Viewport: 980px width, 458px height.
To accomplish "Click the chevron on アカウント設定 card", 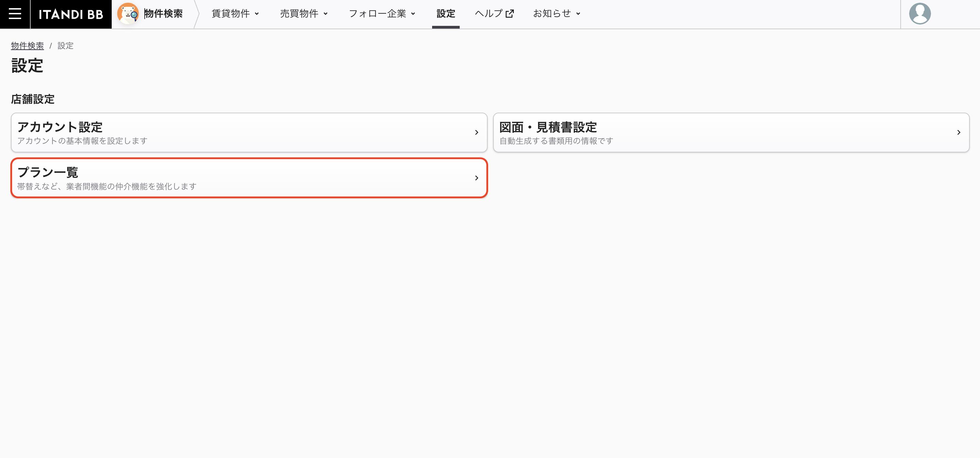I will [476, 132].
